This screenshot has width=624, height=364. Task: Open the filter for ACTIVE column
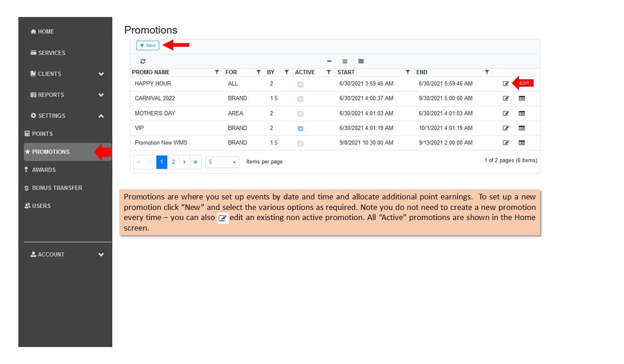pyautogui.click(x=329, y=72)
